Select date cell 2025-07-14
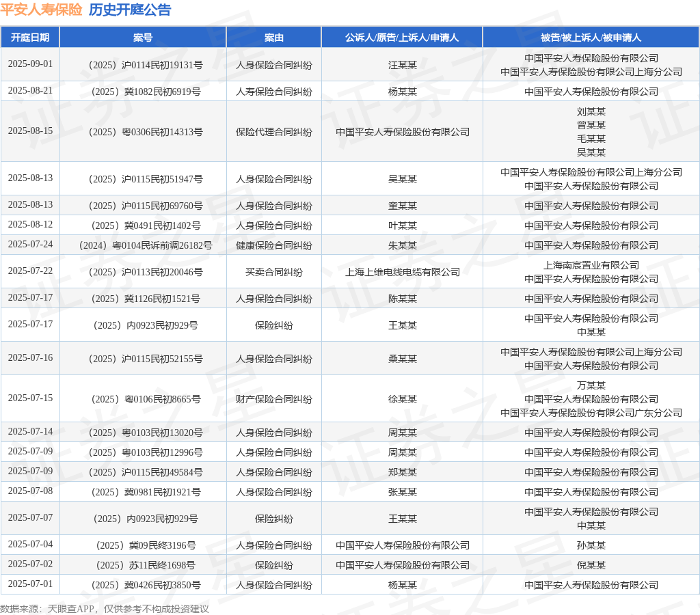Viewport: 700px width, 615px height. 30,431
